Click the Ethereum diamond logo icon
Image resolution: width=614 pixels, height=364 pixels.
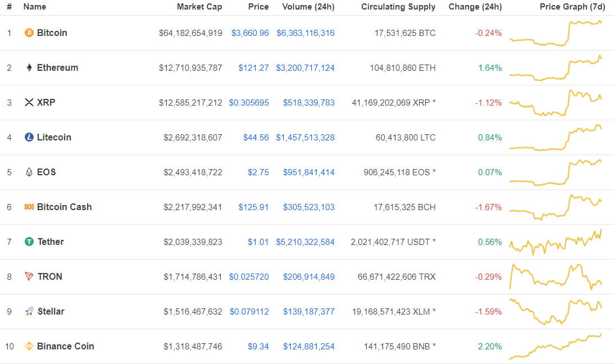click(x=29, y=68)
